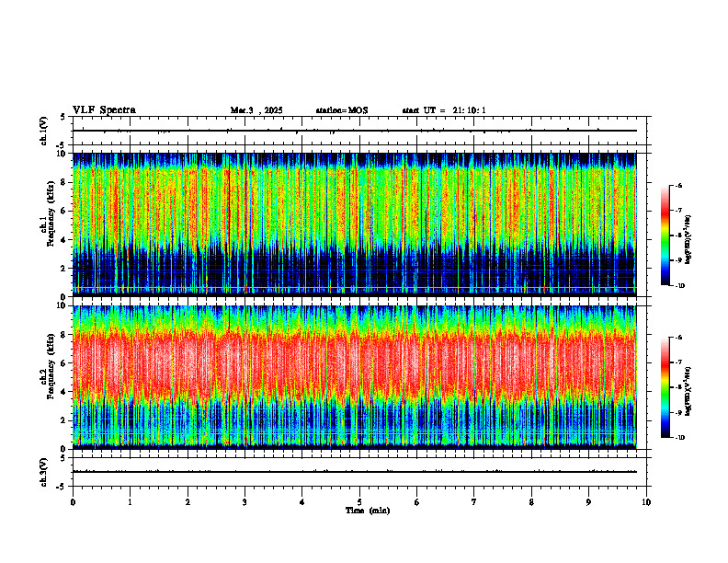The width and height of the screenshot is (728, 563).
Task: Click inside the ch.2 frequency spectrogram panel
Action: pyautogui.click(x=355, y=377)
